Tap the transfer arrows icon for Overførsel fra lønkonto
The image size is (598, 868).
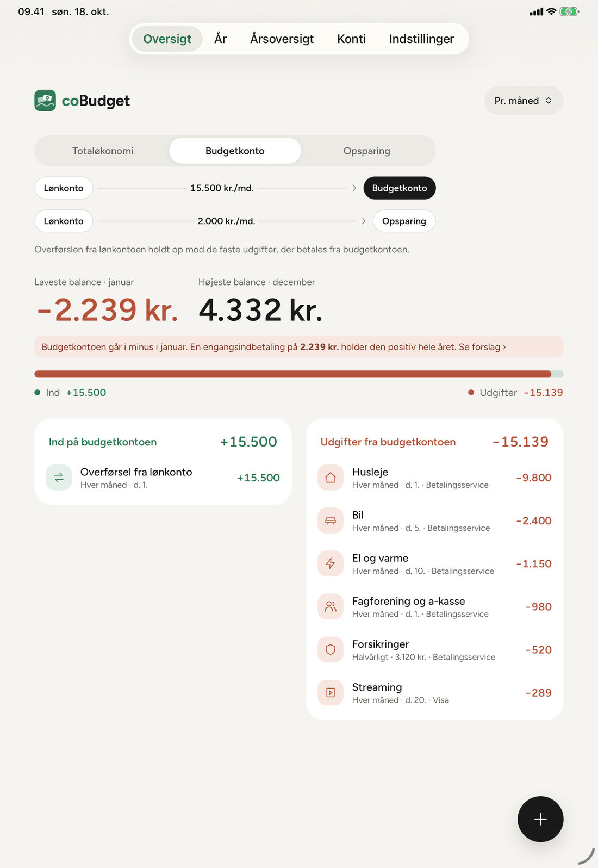(x=59, y=478)
